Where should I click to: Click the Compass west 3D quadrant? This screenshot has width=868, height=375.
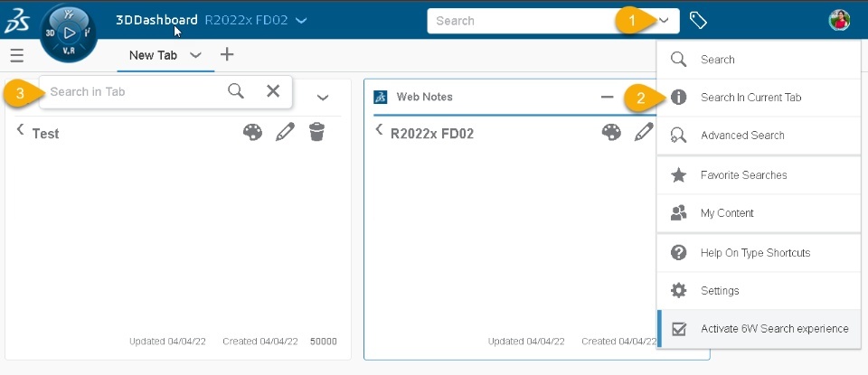(50, 33)
